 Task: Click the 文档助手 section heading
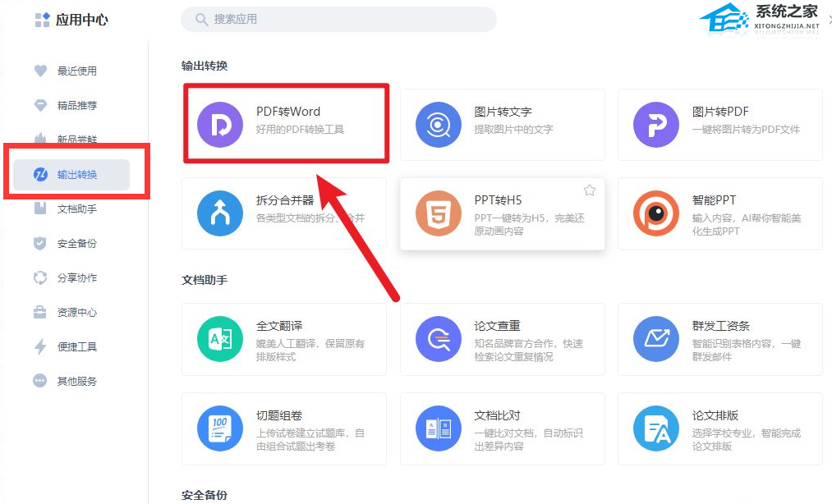point(205,280)
